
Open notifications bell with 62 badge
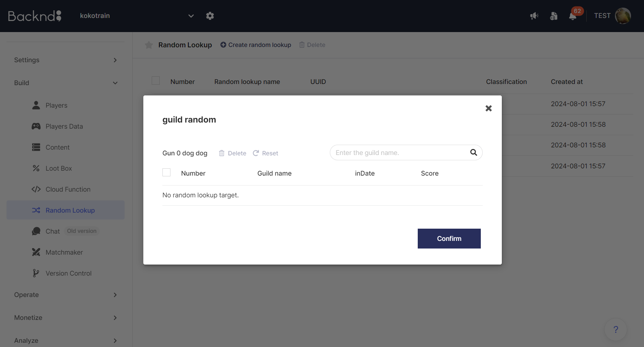click(x=573, y=16)
